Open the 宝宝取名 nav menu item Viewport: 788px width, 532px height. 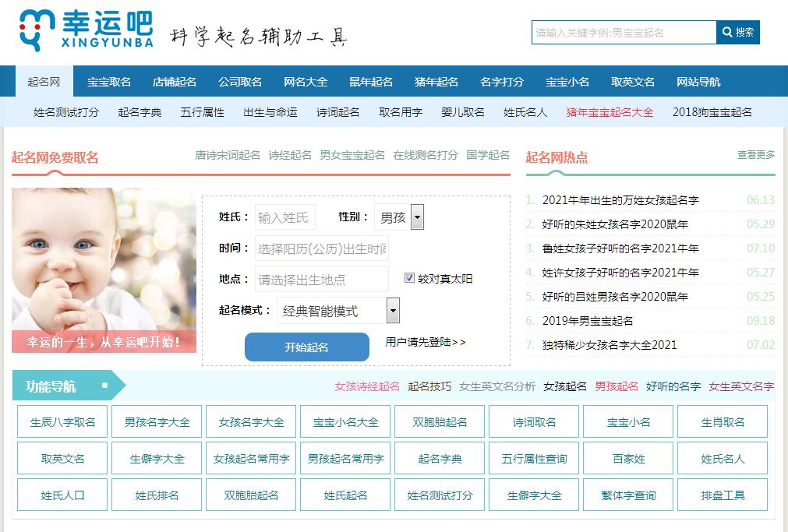click(x=109, y=82)
